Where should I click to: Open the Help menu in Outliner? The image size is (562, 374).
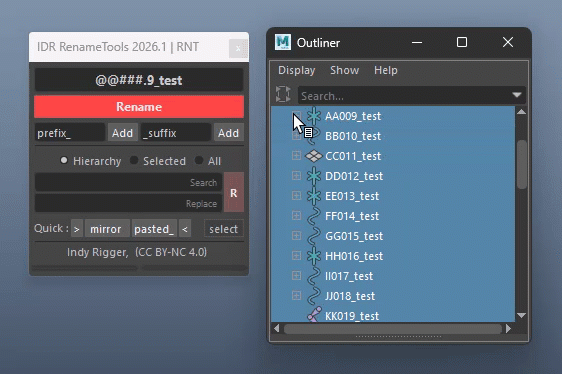[386, 70]
